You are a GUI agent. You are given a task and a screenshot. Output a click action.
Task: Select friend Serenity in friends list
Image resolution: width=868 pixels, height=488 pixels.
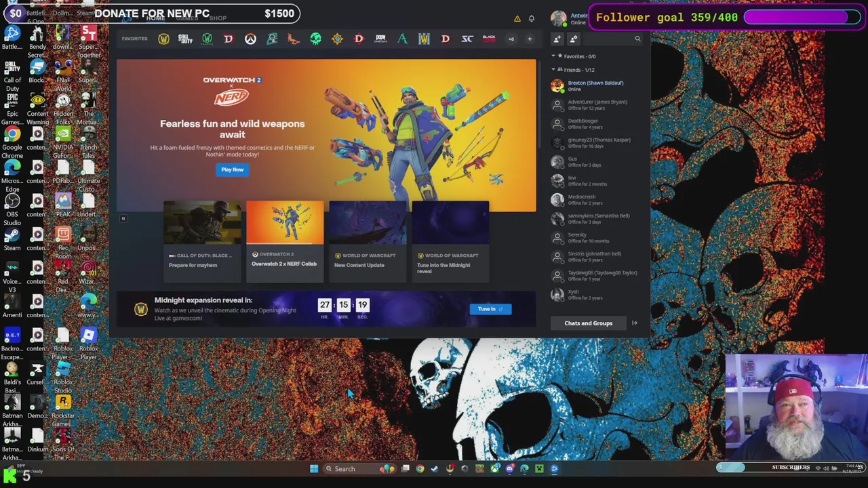(x=595, y=238)
